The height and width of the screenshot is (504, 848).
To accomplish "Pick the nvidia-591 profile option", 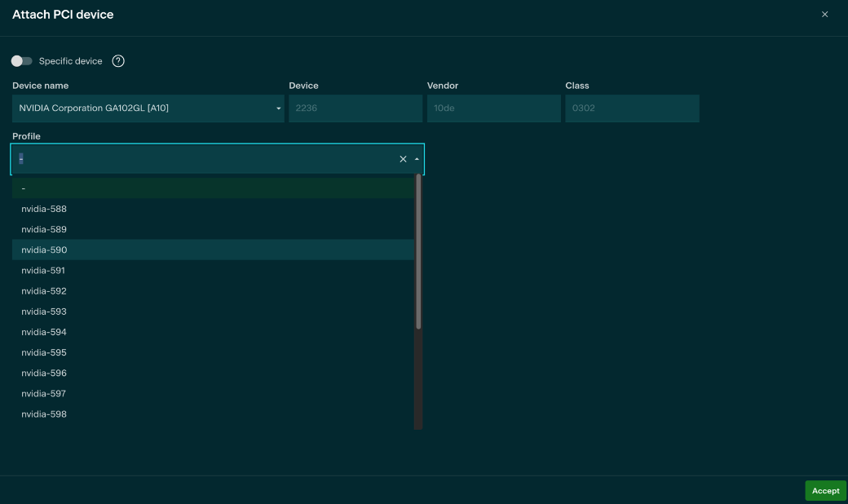I will [44, 270].
